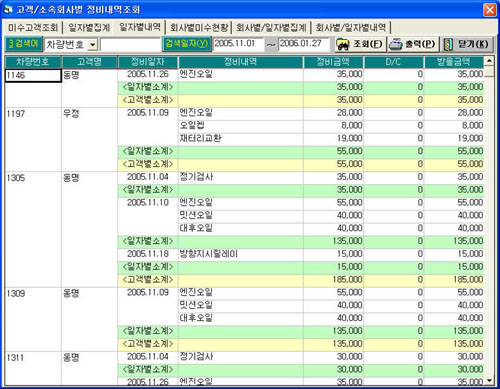Image resolution: width=500 pixels, height=389 pixels.
Task: Click the printer icon on 출력 button
Action: (396, 44)
